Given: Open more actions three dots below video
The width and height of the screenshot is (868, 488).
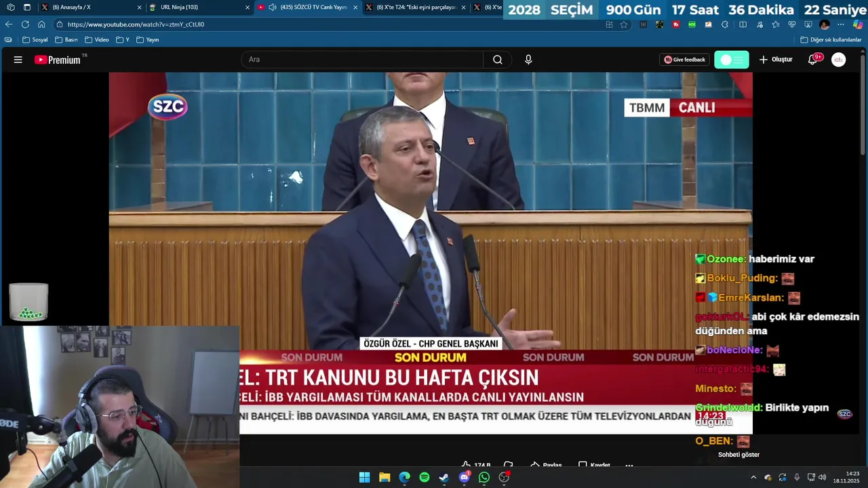Looking at the screenshot, I should pyautogui.click(x=629, y=465).
